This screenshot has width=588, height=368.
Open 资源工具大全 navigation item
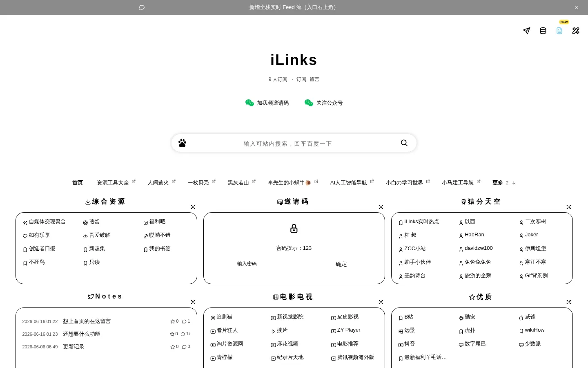116,183
